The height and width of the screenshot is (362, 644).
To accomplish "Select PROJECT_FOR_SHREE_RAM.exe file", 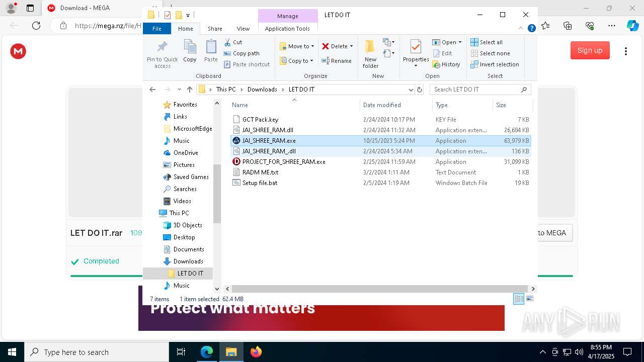I will pyautogui.click(x=380, y=162).
